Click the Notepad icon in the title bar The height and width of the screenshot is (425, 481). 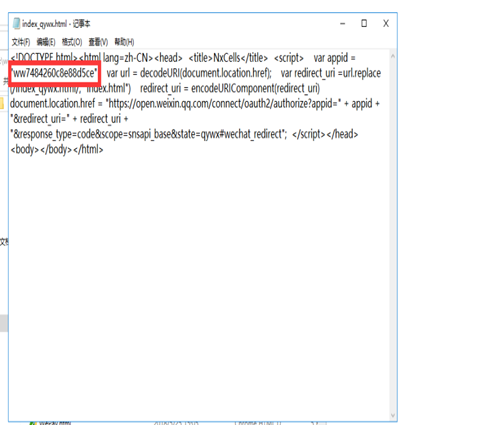(x=16, y=24)
